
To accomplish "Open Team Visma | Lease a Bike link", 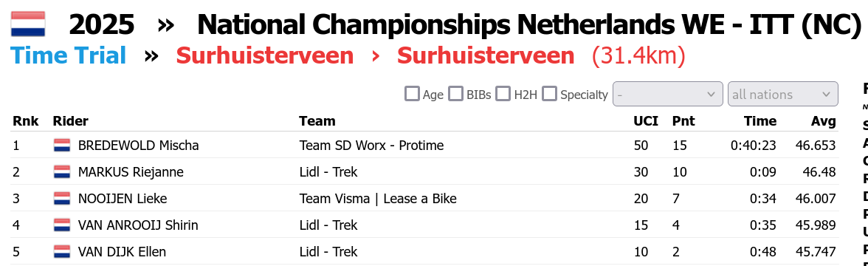I will pos(378,199).
